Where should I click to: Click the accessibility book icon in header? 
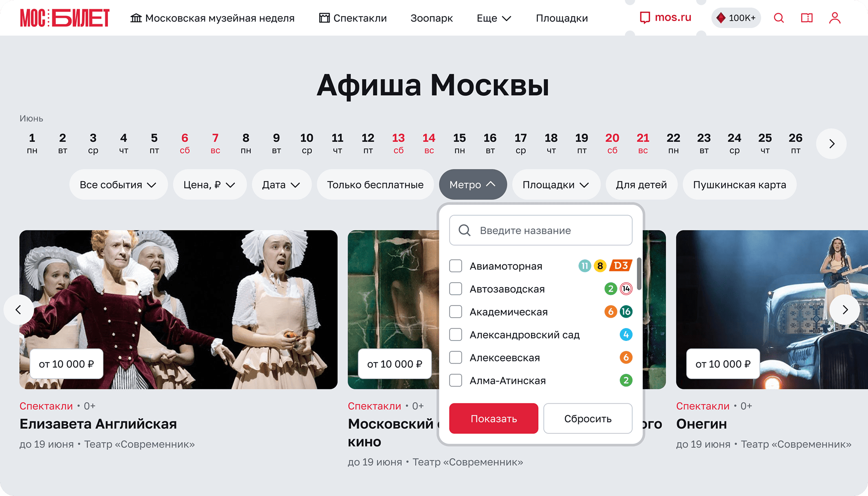pyautogui.click(x=806, y=18)
